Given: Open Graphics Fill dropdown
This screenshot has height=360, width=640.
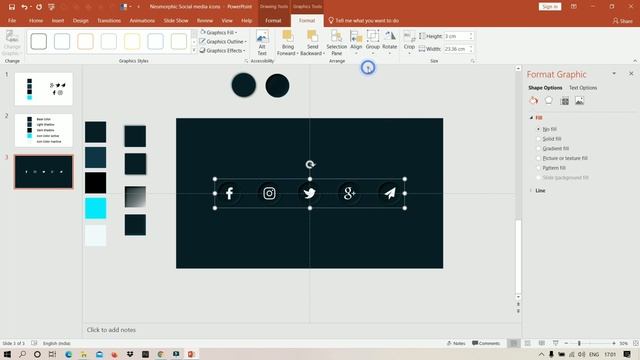Looking at the screenshot, I should pos(218,32).
